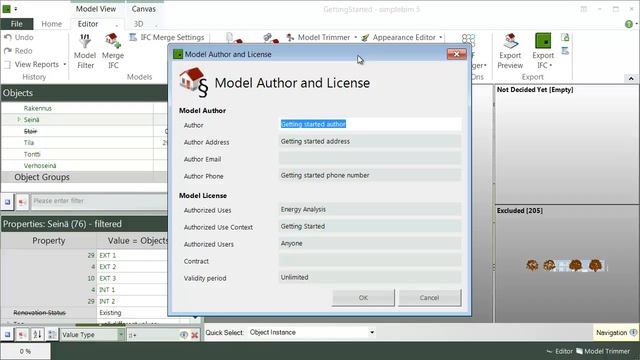Screen dimensions: 640x360
Task: Click the blue square icon beside objects filter
Action: 7,202
